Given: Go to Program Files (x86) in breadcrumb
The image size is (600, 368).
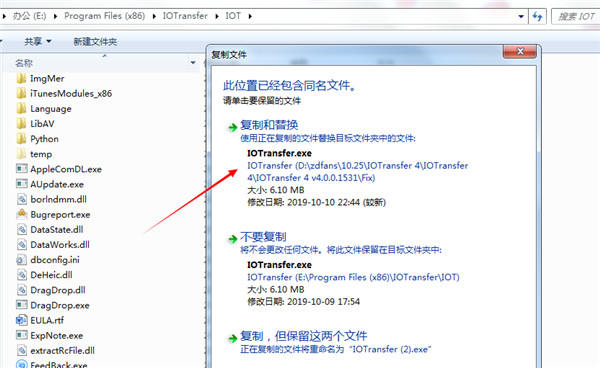Looking at the screenshot, I should tap(104, 16).
